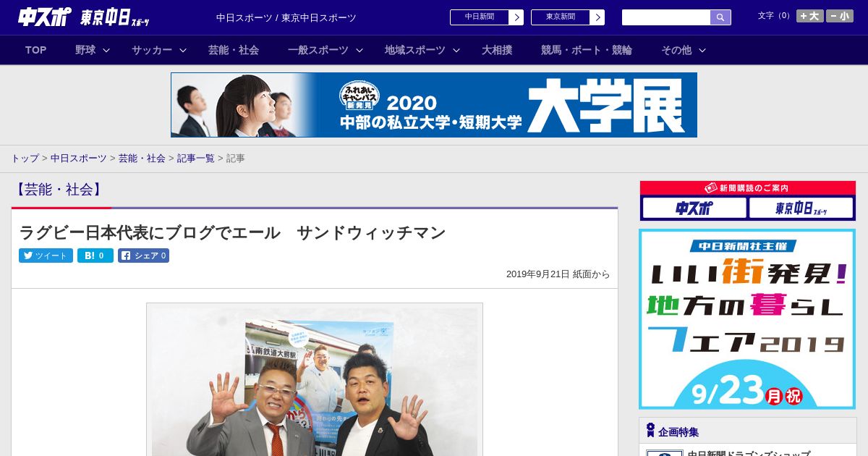This screenshot has width=868, height=456.
Task: Open the 一般スポーツ menu
Action: [318, 50]
